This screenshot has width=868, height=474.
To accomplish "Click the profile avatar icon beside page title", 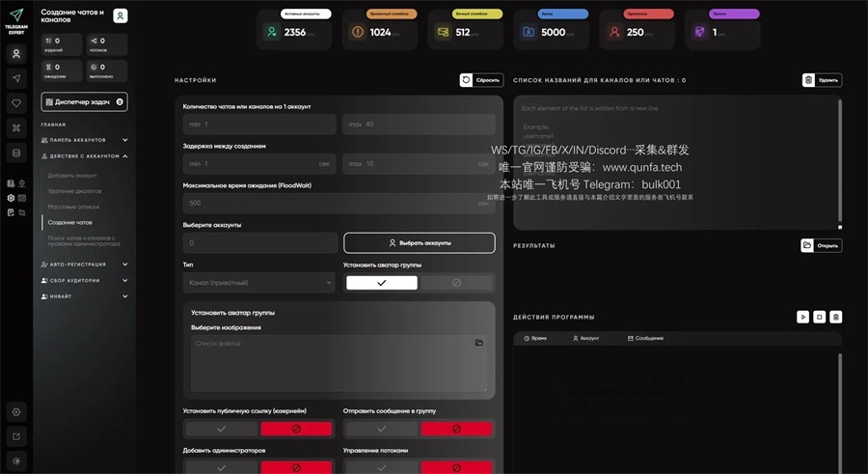I will point(121,15).
